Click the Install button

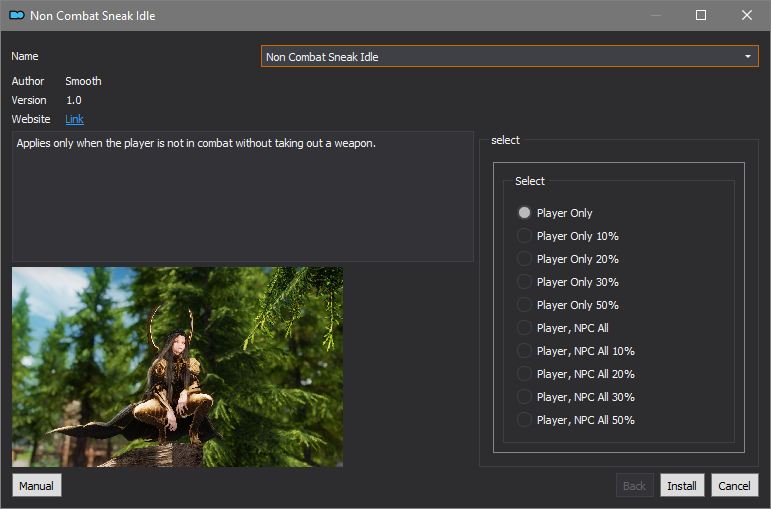point(682,485)
